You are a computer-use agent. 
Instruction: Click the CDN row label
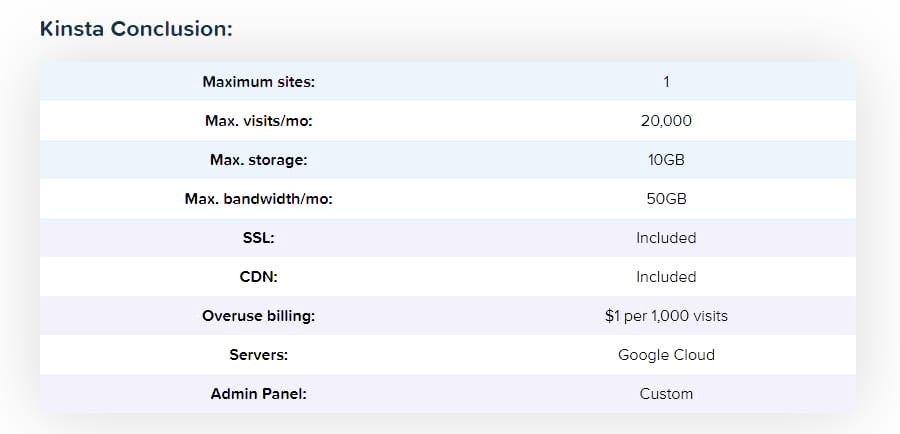coord(258,277)
